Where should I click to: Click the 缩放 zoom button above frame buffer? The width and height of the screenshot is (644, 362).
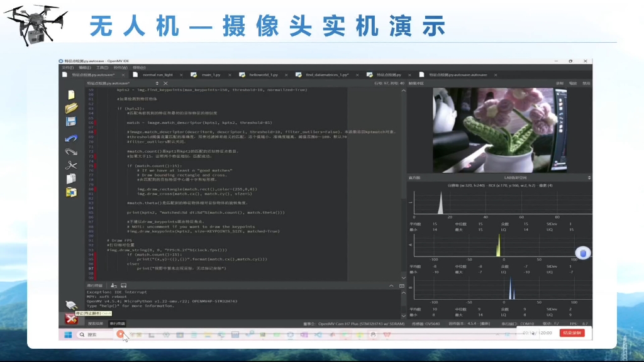pyautogui.click(x=573, y=84)
